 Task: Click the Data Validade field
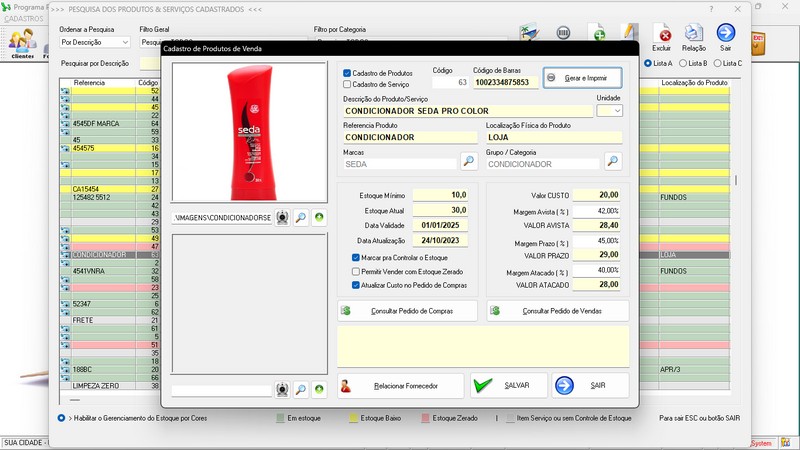(440, 225)
